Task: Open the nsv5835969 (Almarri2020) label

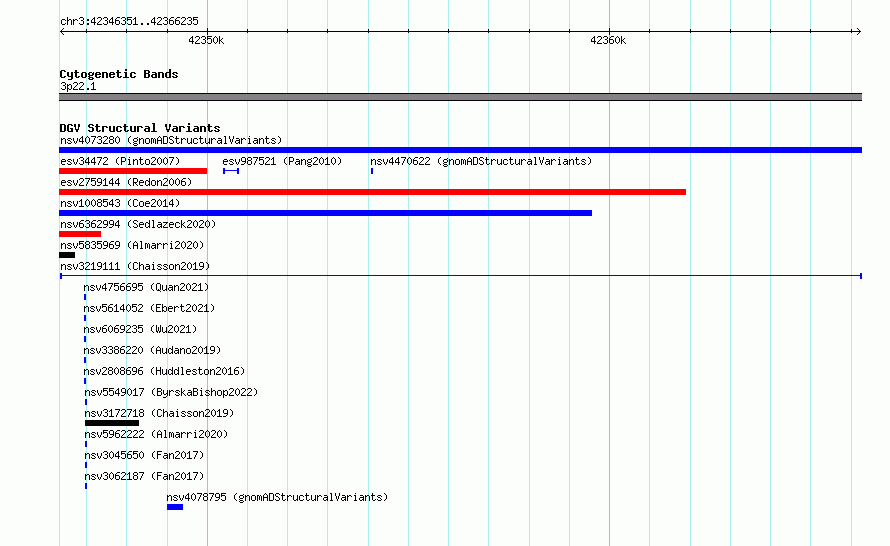Action: [132, 245]
